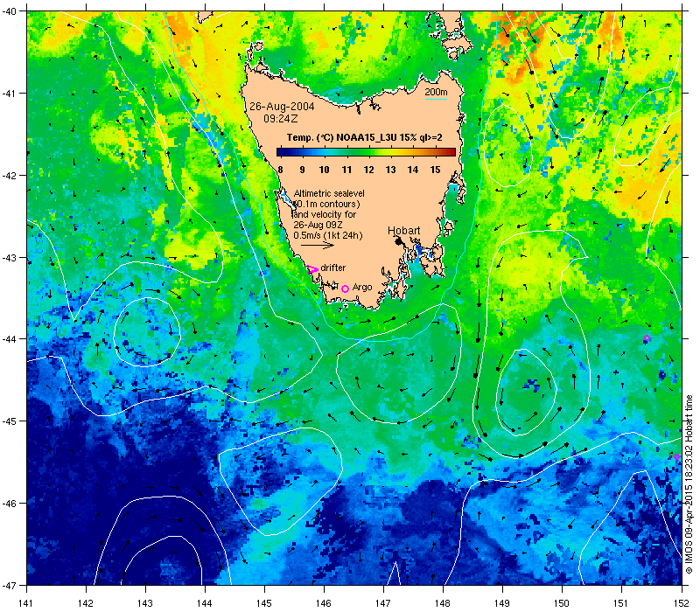Viewport: 700px width, 612px height.
Task: Click the temperature colorbar gradient
Action: (366, 152)
